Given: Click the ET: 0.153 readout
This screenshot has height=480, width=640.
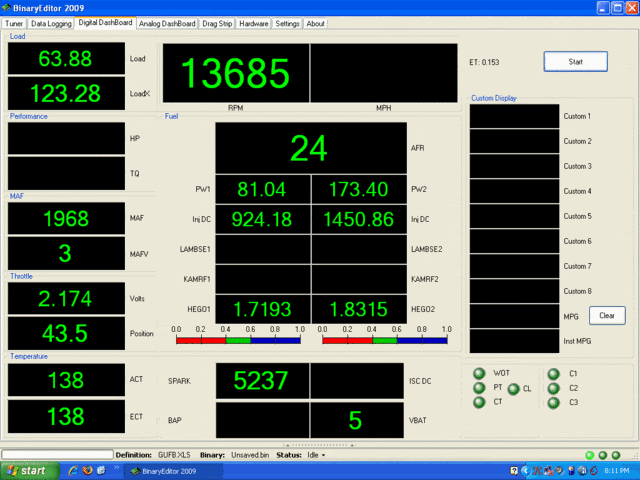Looking at the screenshot, I should tap(484, 62).
